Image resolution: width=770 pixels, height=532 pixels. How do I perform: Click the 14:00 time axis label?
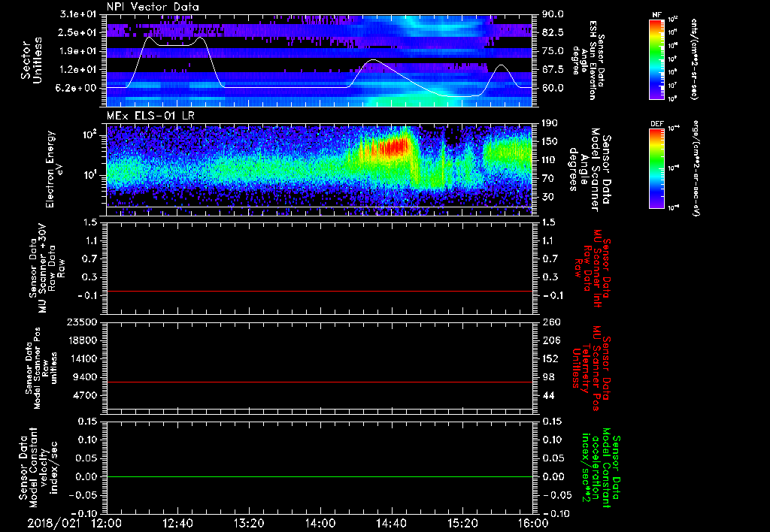tap(320, 523)
